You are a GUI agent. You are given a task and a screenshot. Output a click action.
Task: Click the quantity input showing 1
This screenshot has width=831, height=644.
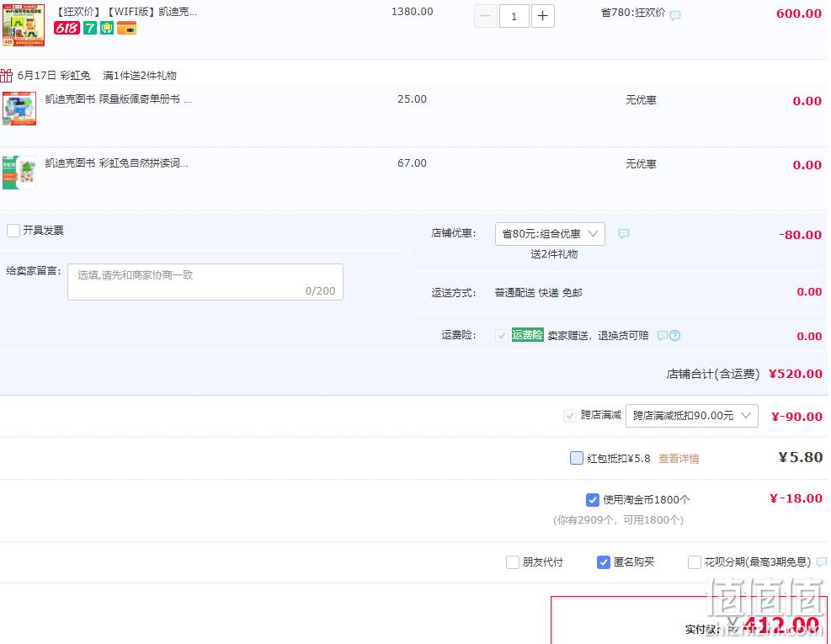tap(514, 16)
